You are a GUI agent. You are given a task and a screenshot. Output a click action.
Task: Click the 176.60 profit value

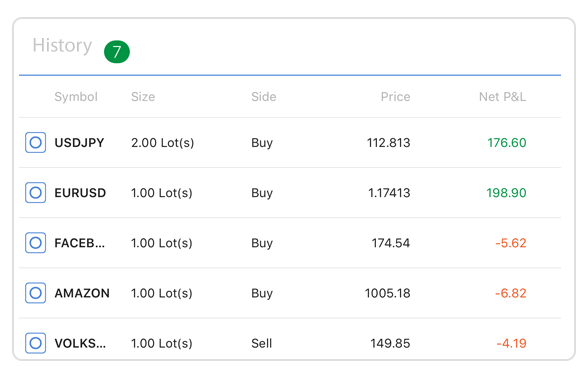(507, 143)
